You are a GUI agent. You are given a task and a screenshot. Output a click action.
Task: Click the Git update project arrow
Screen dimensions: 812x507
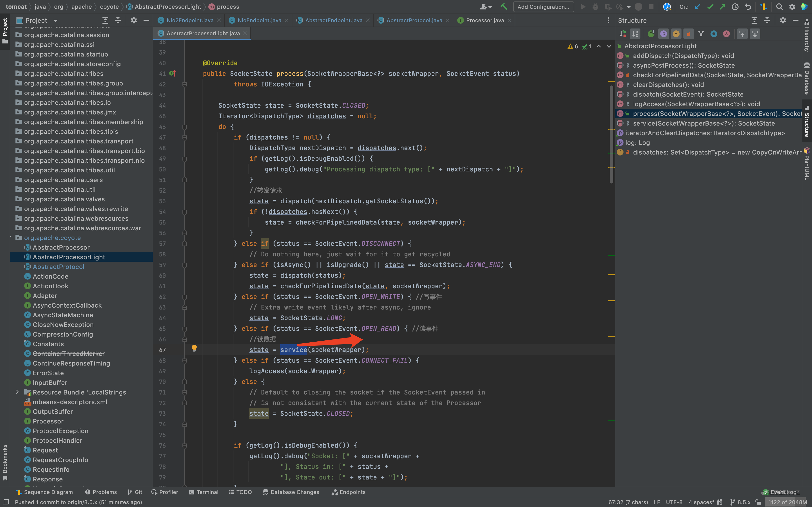coord(698,7)
